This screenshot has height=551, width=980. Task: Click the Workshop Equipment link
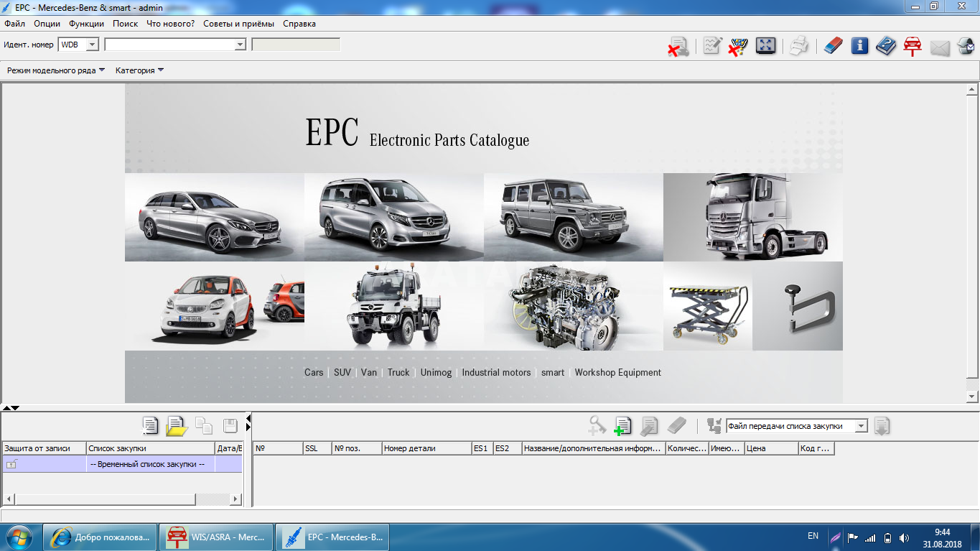tap(618, 372)
